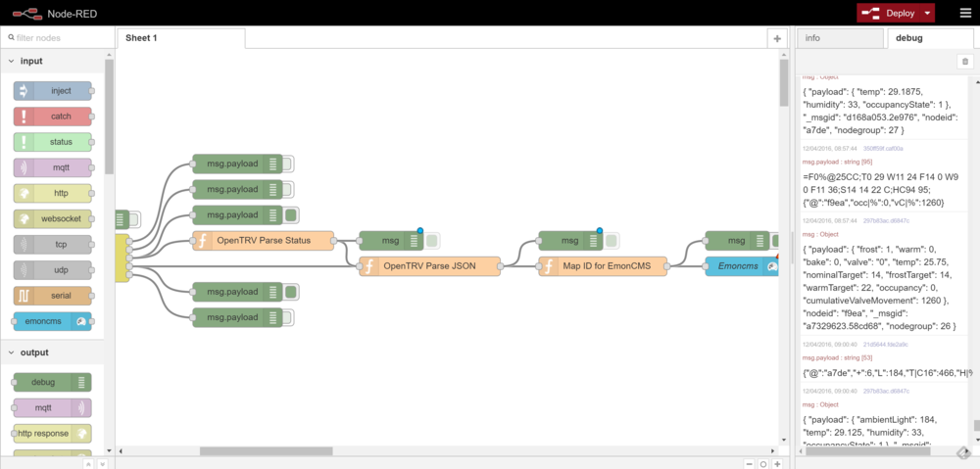Image resolution: width=980 pixels, height=469 pixels.
Task: Select the Map ID for EmonCMS node
Action: [x=603, y=266]
